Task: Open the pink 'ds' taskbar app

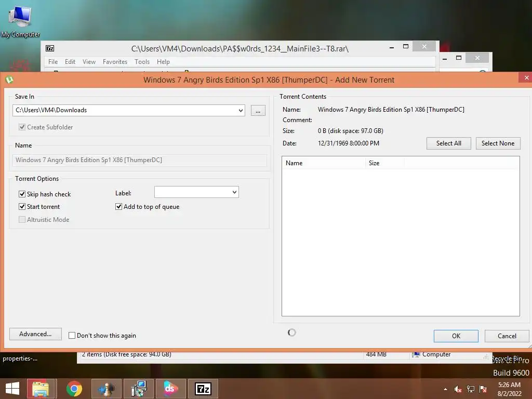Action: (x=171, y=389)
